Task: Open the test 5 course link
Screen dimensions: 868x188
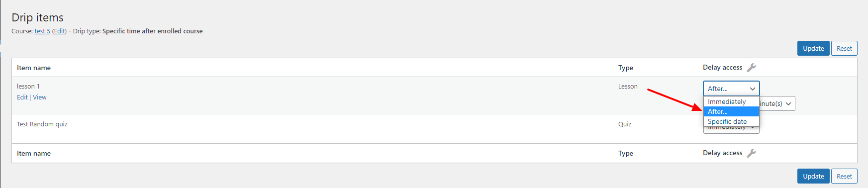Action: coord(42,31)
